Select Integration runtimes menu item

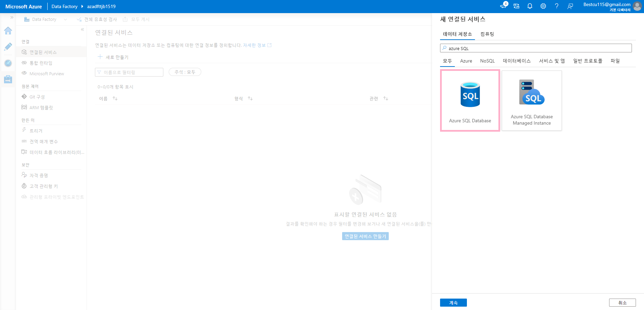click(51, 63)
